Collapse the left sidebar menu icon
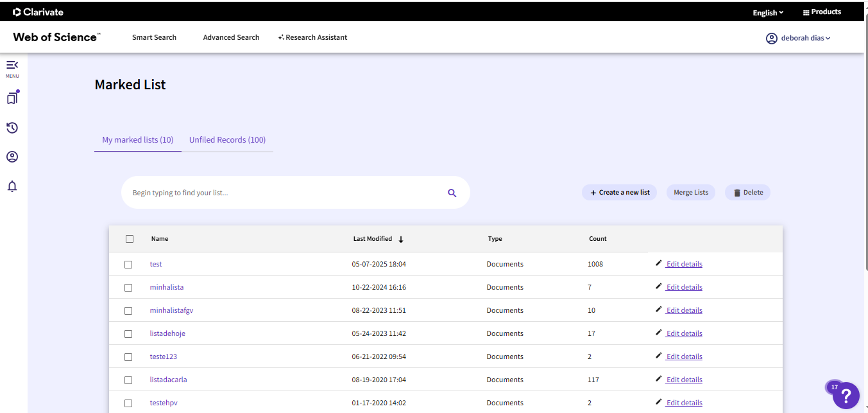Screen dimensions: 868x413 pyautogui.click(x=12, y=66)
